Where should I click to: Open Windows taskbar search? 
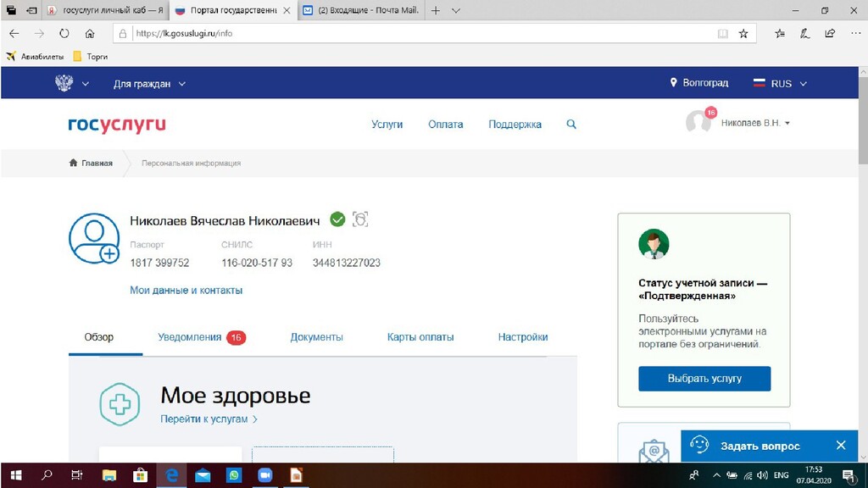point(47,475)
